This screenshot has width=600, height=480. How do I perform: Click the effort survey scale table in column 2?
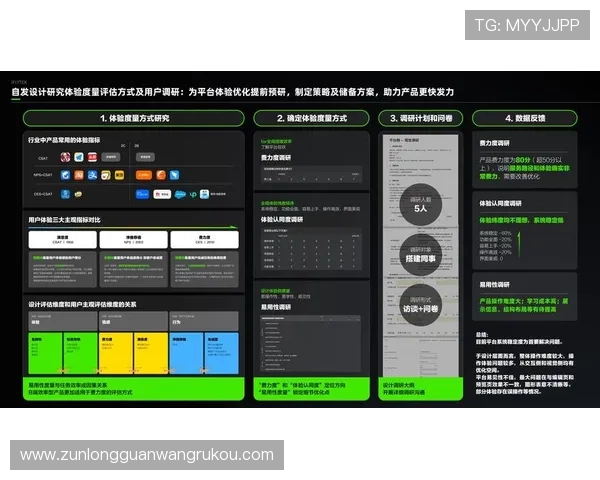coord(311,175)
